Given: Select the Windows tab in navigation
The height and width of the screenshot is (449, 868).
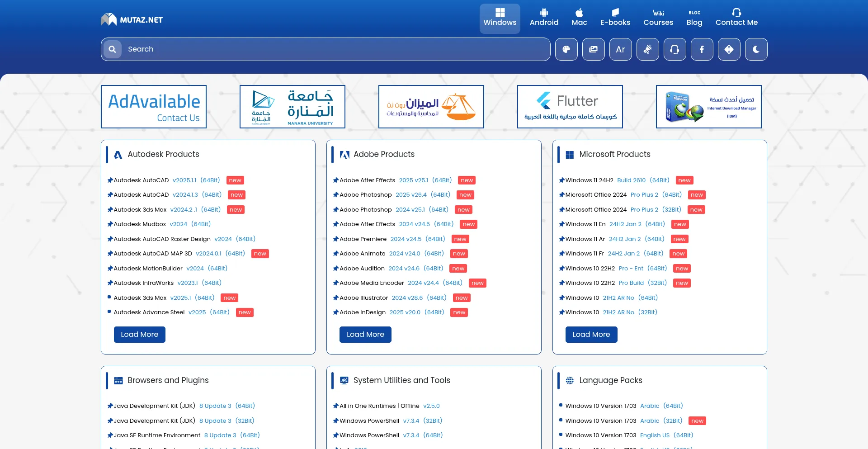Looking at the screenshot, I should click(500, 19).
